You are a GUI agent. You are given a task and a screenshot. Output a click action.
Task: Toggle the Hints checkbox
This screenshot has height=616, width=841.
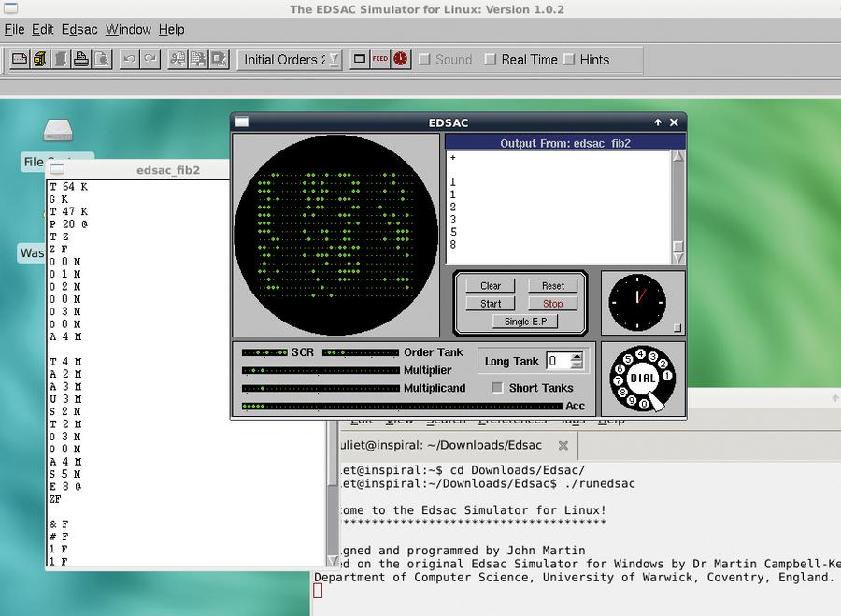pyautogui.click(x=569, y=60)
